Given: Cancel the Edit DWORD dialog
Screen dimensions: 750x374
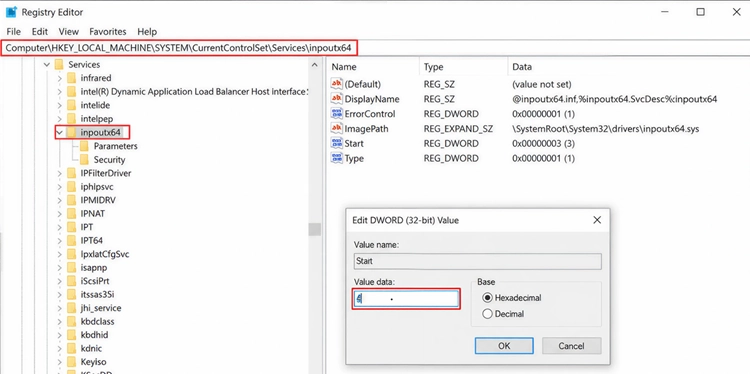Looking at the screenshot, I should (x=572, y=346).
